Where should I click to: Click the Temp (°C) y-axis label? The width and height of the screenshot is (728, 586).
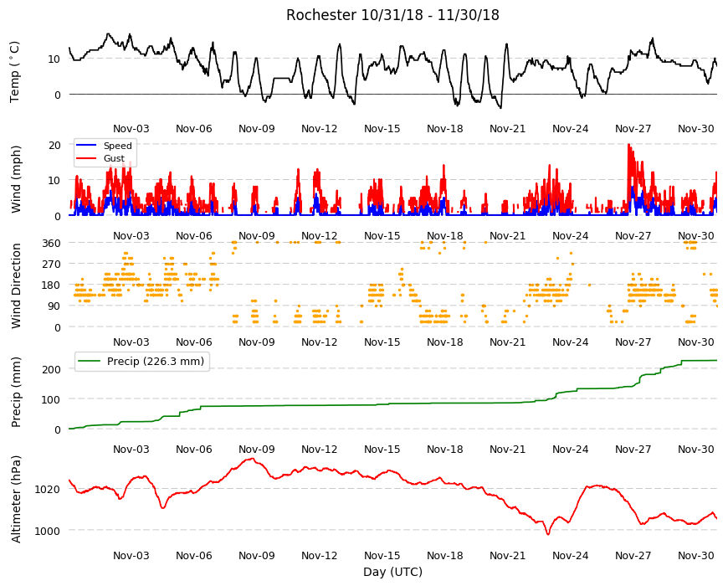coord(15,72)
